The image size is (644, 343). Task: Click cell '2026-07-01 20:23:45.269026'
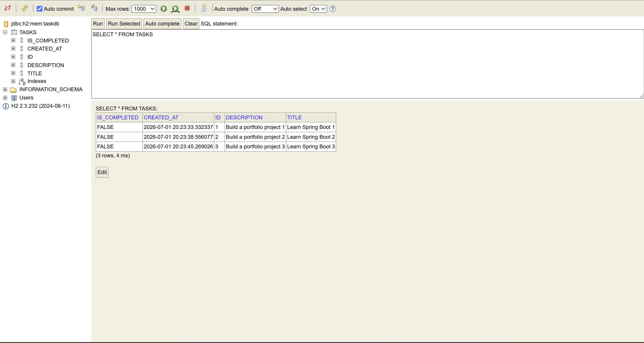[178, 147]
